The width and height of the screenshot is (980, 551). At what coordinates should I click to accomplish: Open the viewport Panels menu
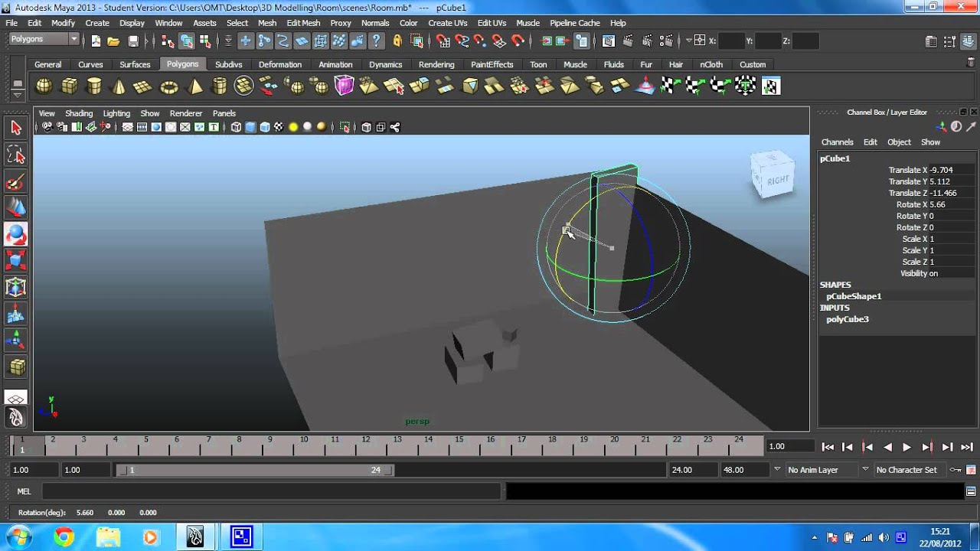[224, 113]
